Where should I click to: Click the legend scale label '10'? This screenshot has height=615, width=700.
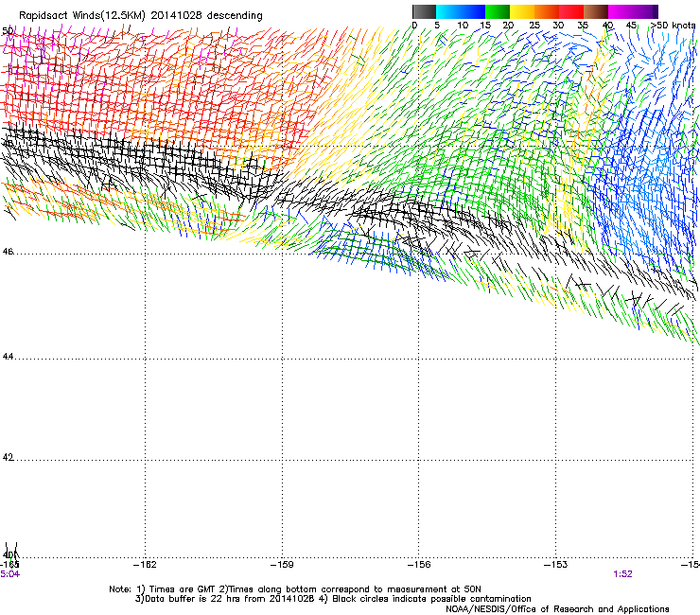463,26
